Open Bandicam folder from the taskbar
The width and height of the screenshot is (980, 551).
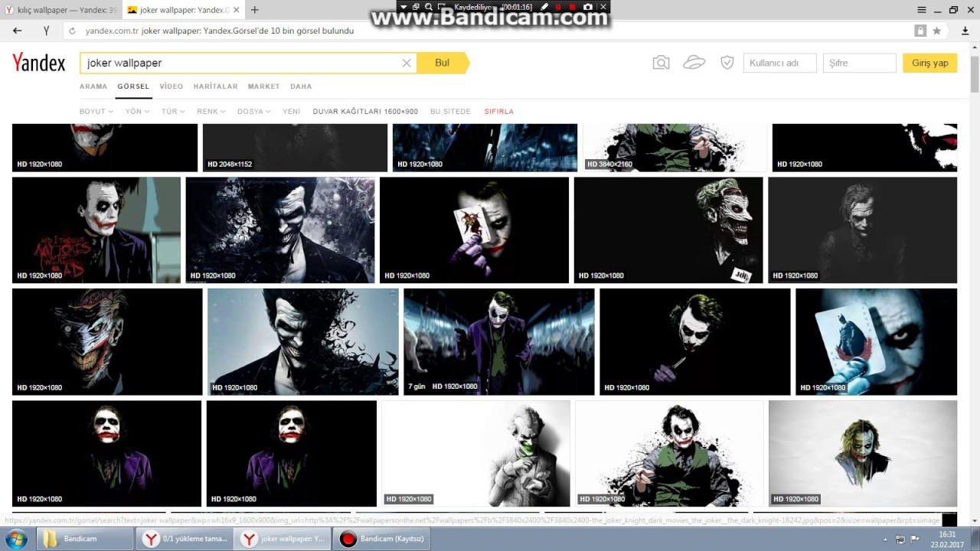(86, 539)
